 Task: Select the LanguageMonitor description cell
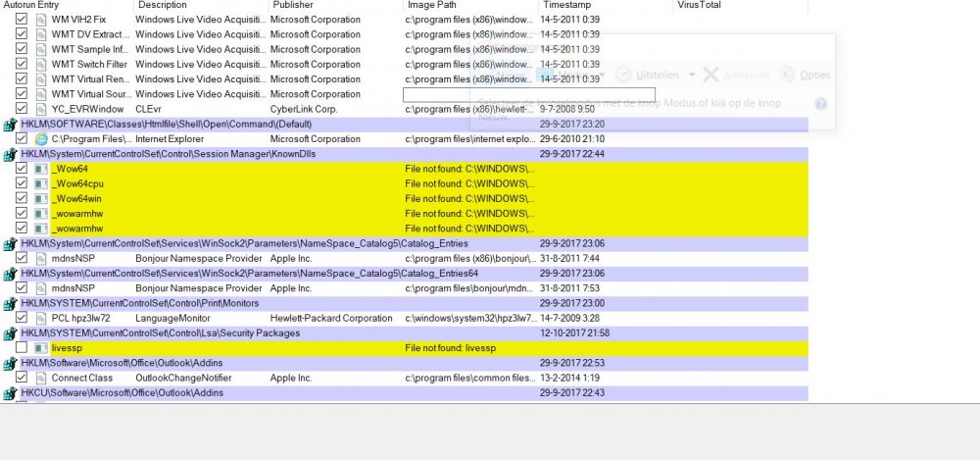tap(171, 319)
